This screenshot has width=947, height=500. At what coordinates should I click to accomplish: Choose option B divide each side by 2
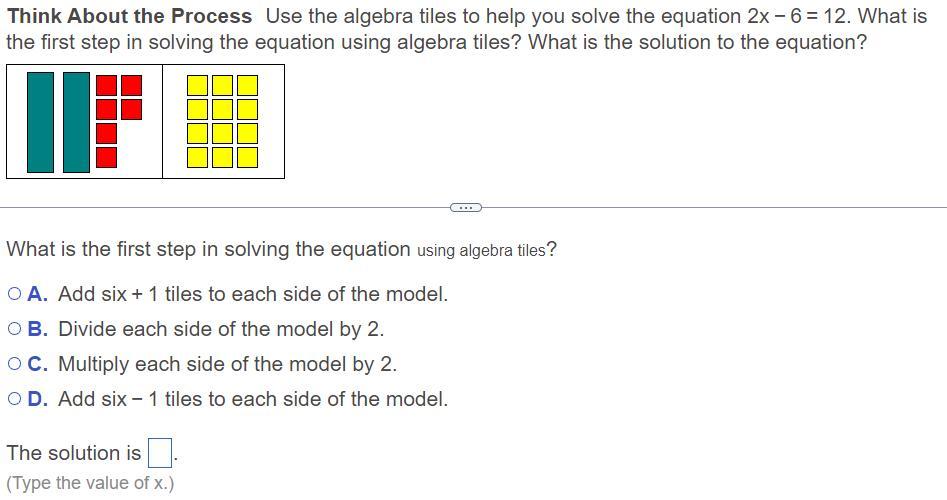[x=14, y=330]
